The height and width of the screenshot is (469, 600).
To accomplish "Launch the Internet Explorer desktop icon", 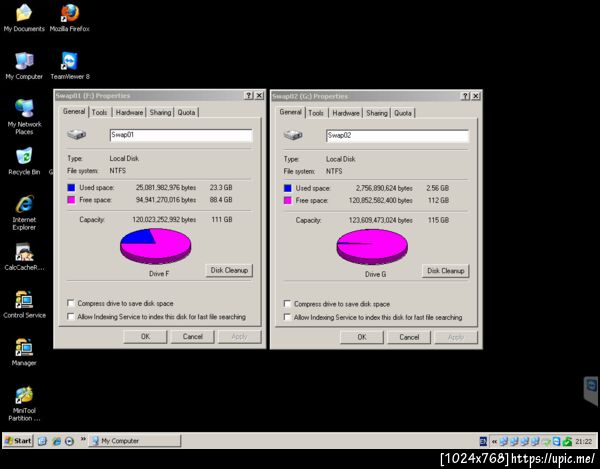I will click(x=24, y=213).
